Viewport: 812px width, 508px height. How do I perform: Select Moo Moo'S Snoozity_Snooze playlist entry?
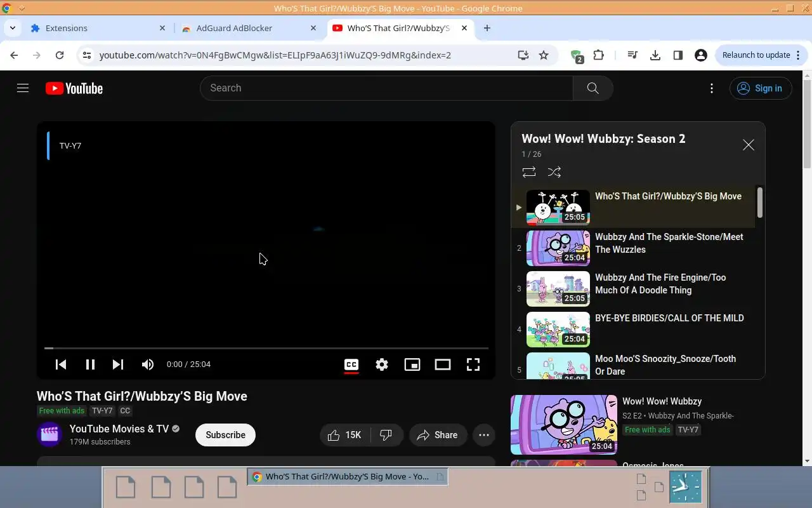633,365
